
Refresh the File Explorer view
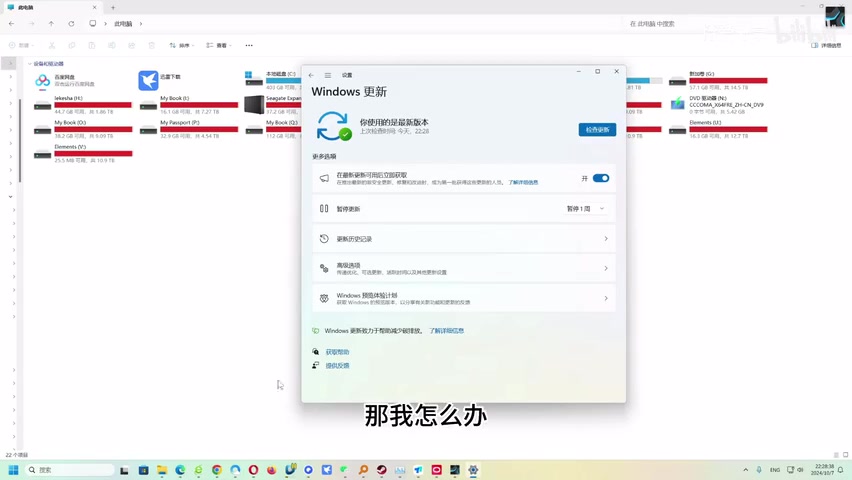[x=71, y=24]
